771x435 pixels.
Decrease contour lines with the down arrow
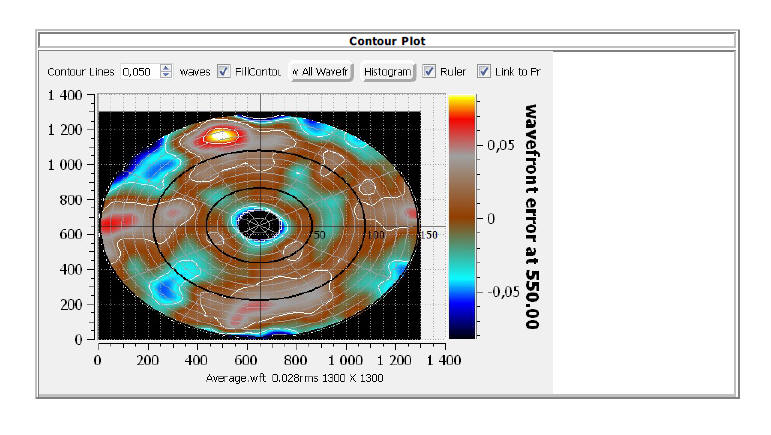[166, 75]
